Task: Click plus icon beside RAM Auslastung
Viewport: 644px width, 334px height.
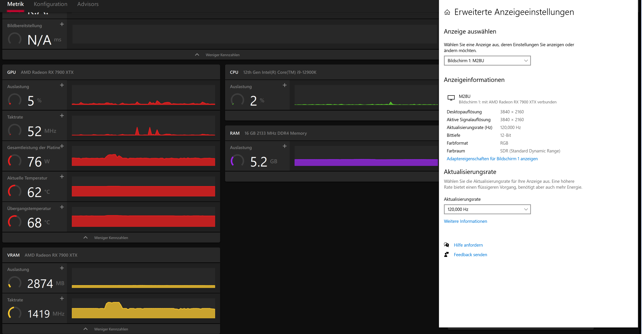Action: click(x=285, y=146)
